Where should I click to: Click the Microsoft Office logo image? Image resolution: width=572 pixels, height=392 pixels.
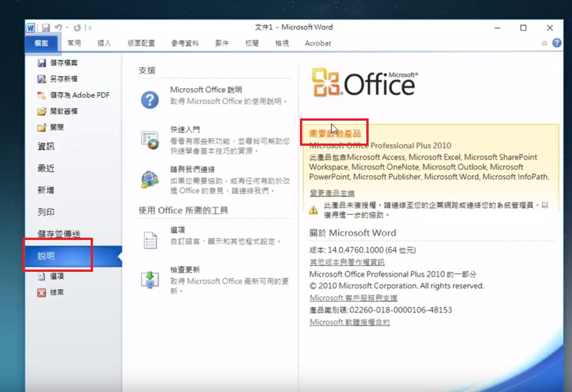pos(365,83)
